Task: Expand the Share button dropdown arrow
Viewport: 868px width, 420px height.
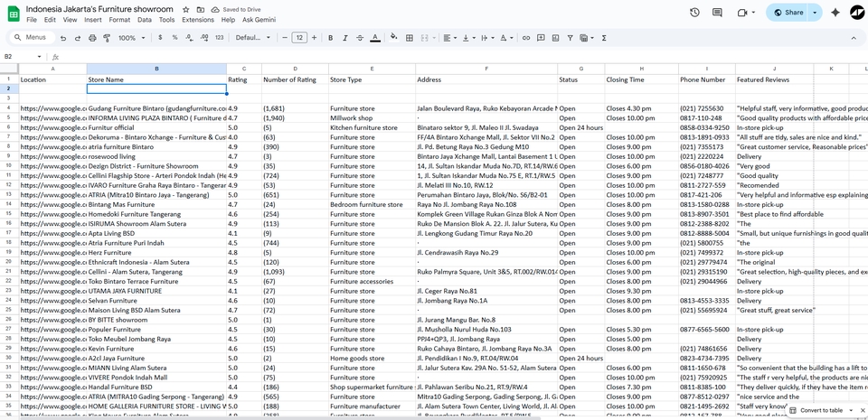Action: point(815,13)
